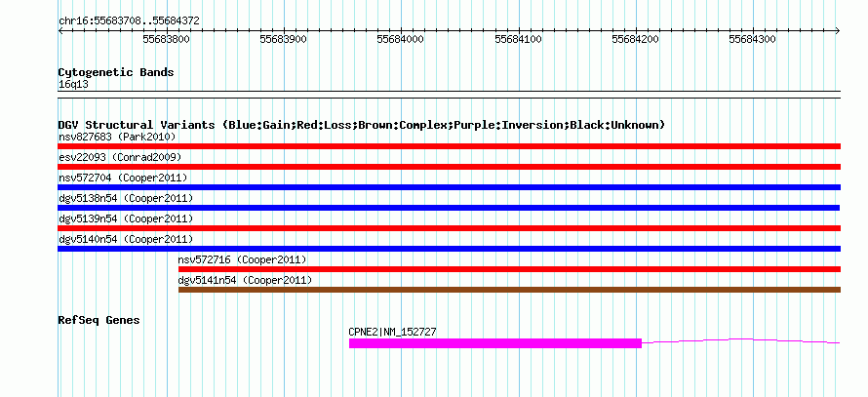Click ruler position 55683900
The image size is (868, 397).
click(x=284, y=39)
